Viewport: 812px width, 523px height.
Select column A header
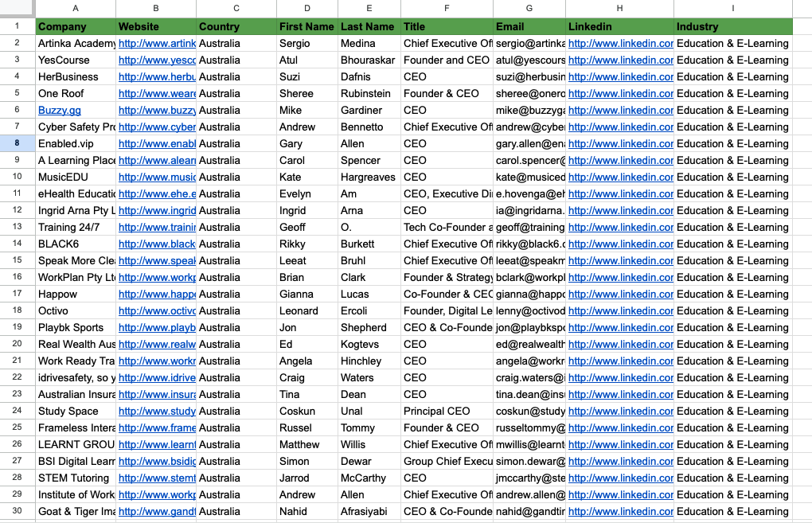click(x=76, y=8)
